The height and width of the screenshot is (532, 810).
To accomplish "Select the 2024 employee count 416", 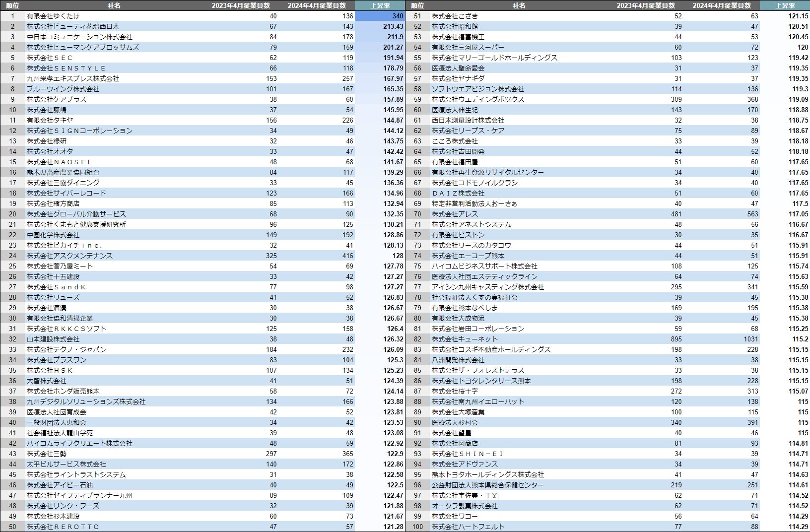I will [x=347, y=256].
